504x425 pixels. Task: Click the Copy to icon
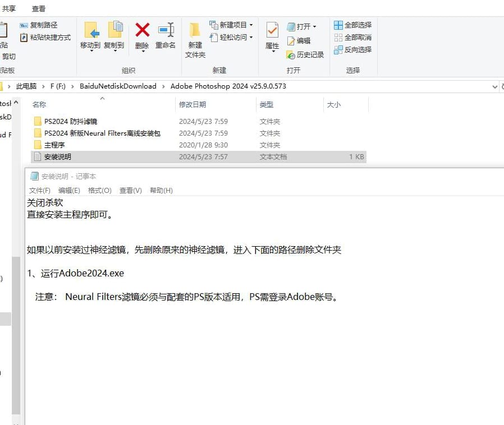click(x=114, y=31)
